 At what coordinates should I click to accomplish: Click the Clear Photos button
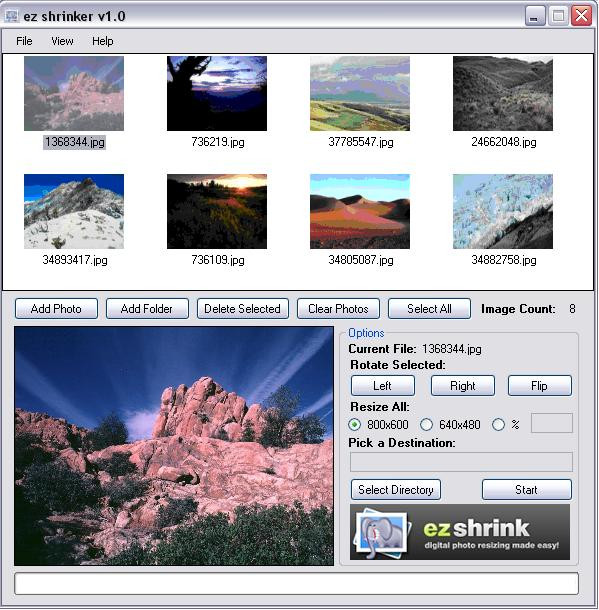tap(338, 309)
